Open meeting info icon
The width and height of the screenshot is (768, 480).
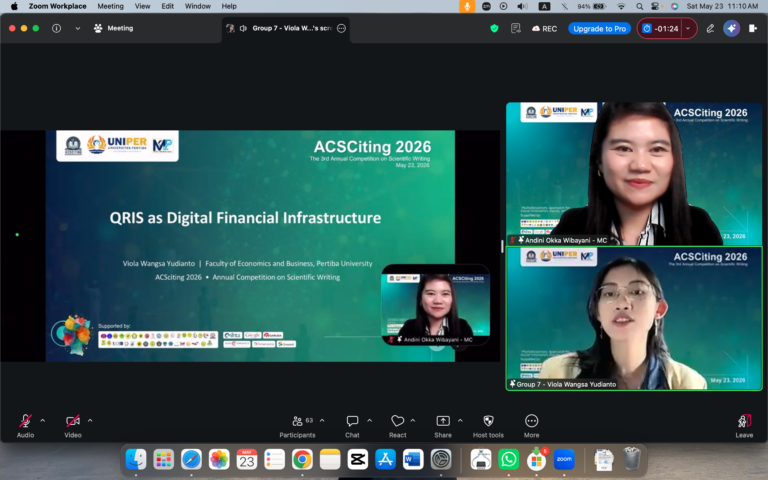pyautogui.click(x=57, y=28)
